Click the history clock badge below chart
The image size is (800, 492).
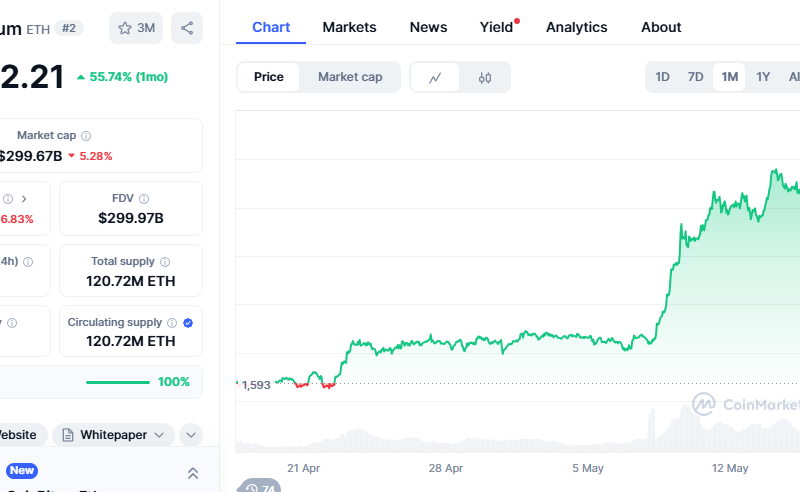pos(260,487)
